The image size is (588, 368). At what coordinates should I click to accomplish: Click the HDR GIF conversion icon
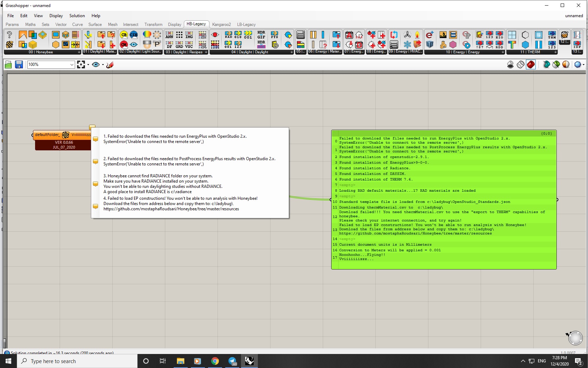click(261, 35)
